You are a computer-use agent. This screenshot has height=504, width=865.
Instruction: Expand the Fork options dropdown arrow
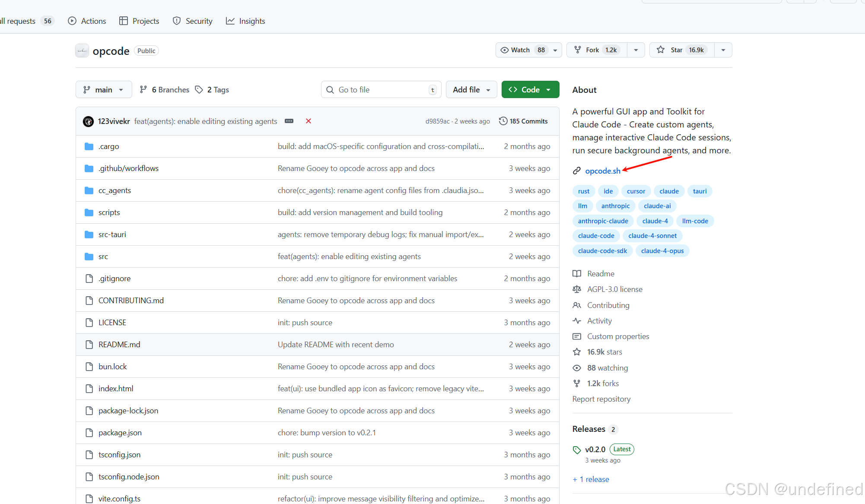636,50
